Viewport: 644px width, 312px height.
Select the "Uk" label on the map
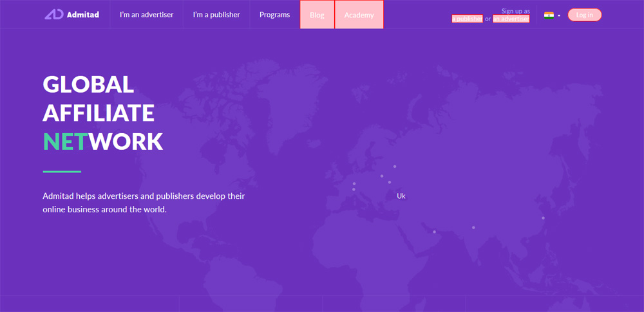(x=401, y=196)
